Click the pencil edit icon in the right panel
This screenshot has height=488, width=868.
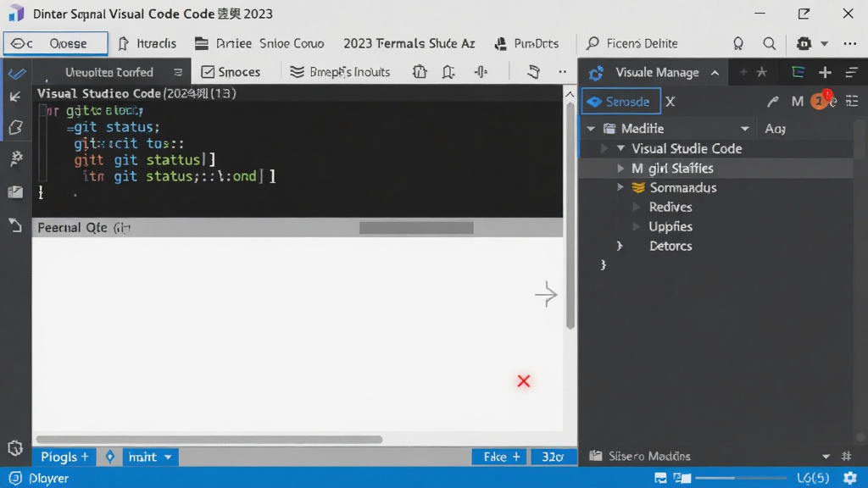(x=773, y=102)
